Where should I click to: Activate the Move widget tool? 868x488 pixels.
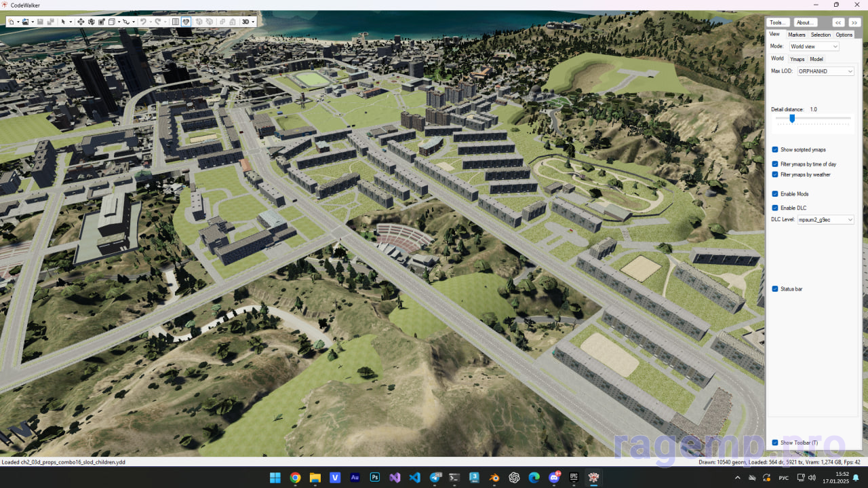(81, 22)
